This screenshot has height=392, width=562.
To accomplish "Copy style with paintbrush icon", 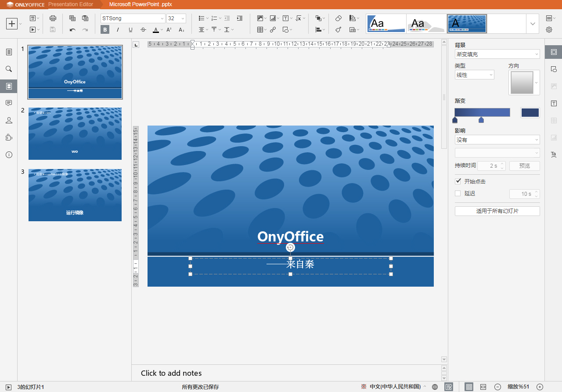I will pos(338,30).
